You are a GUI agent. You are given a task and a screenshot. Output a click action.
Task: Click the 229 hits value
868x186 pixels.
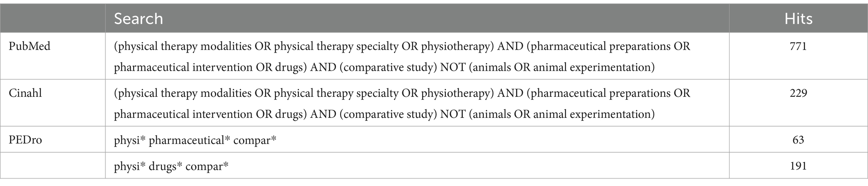[798, 93]
